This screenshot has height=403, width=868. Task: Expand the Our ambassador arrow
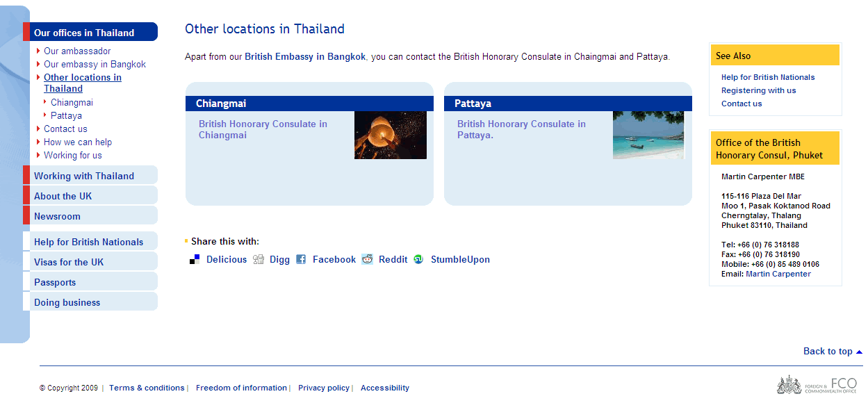point(38,51)
